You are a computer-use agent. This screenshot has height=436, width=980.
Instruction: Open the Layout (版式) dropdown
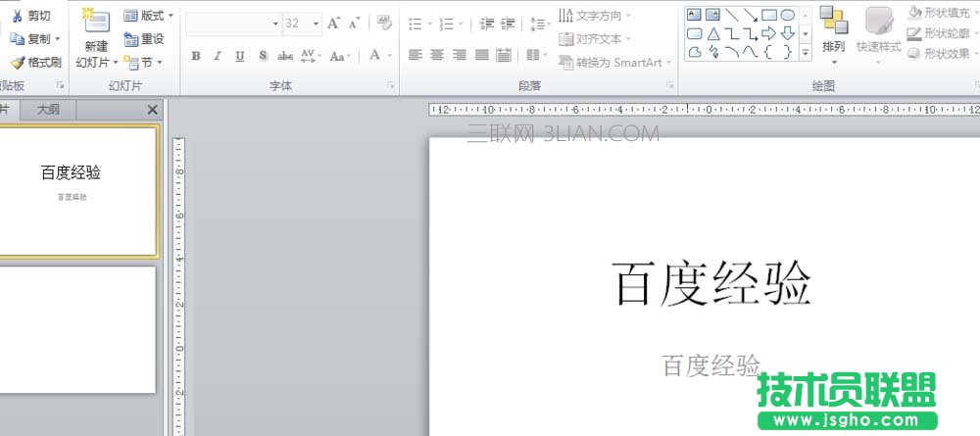click(149, 16)
